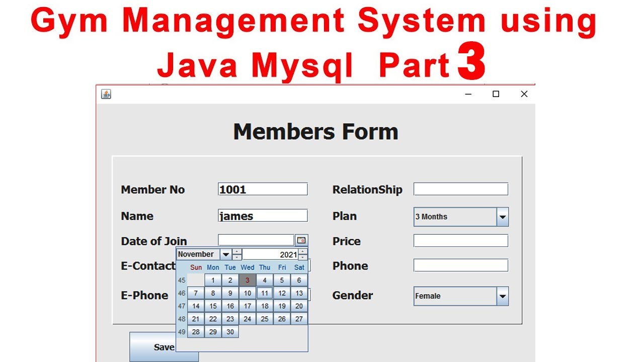Image resolution: width=644 pixels, height=362 pixels.
Task: Click the RelationShip text field
Action: coord(461,189)
